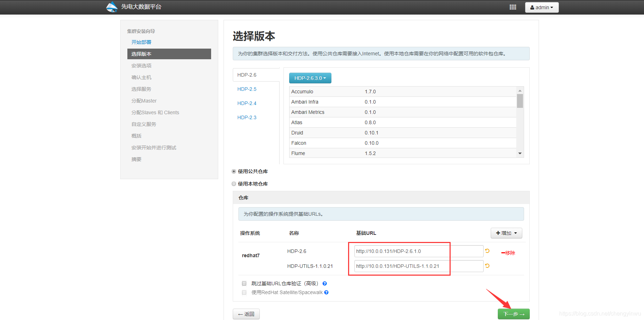Click the HDP-UTILS-1.1.0.21 base URL field

[x=419, y=266]
